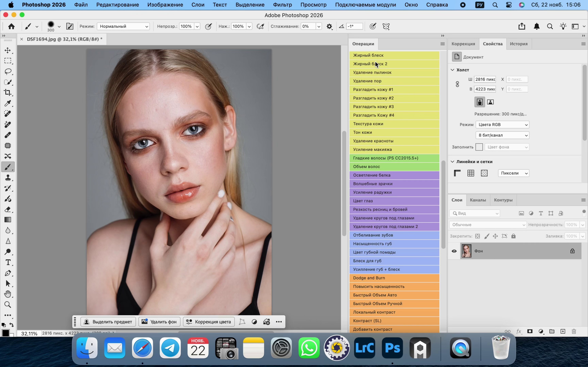Create a new layer icon
This screenshot has width=588, height=367.
tap(563, 331)
